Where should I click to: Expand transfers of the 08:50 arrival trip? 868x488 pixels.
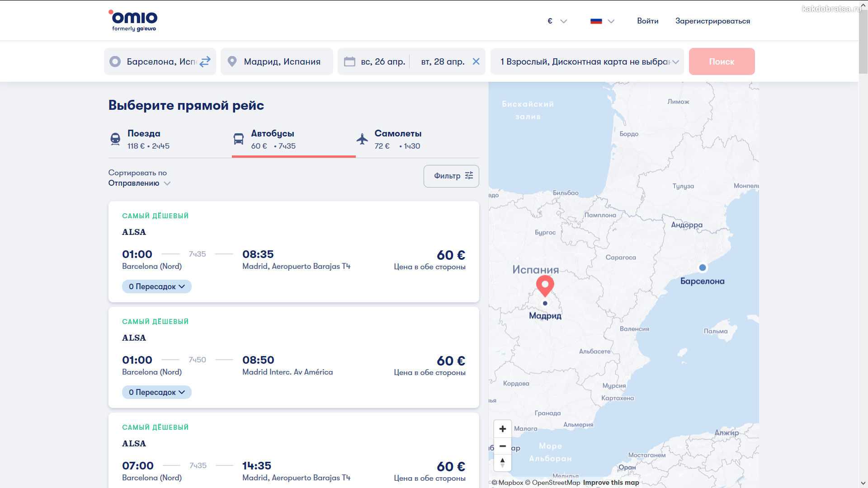tap(156, 392)
